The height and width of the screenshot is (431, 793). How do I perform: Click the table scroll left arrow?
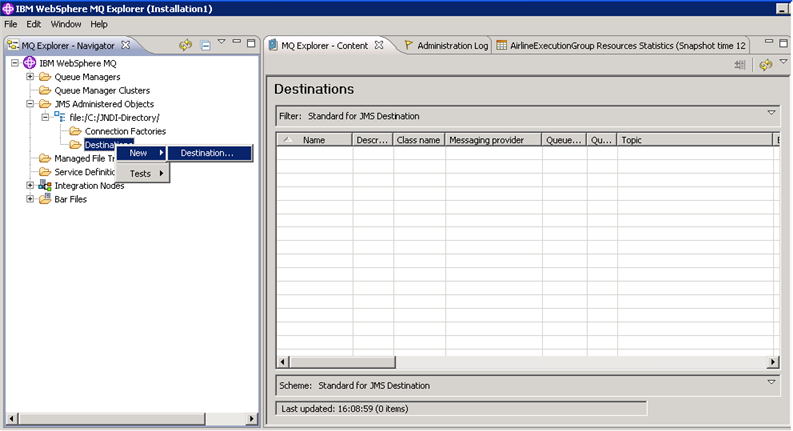[283, 362]
